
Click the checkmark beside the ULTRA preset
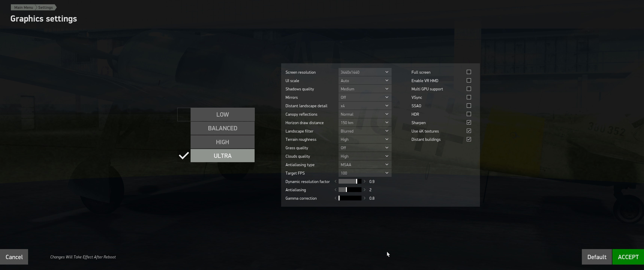[184, 156]
